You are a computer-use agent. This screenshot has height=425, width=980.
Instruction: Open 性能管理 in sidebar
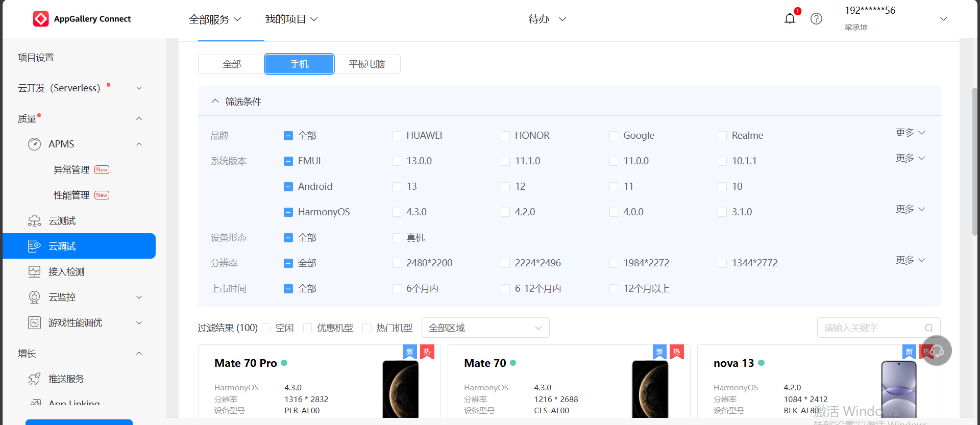71,195
